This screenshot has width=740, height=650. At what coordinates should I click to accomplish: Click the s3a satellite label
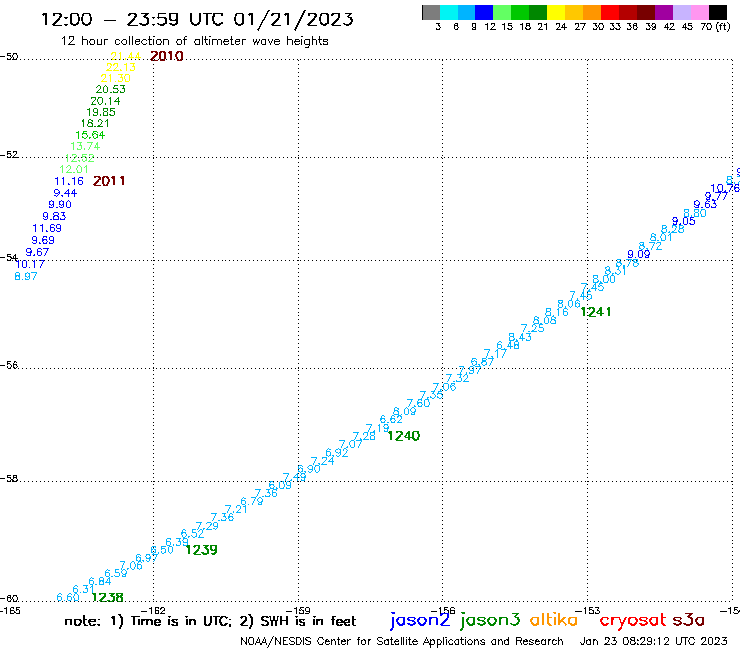[688, 620]
